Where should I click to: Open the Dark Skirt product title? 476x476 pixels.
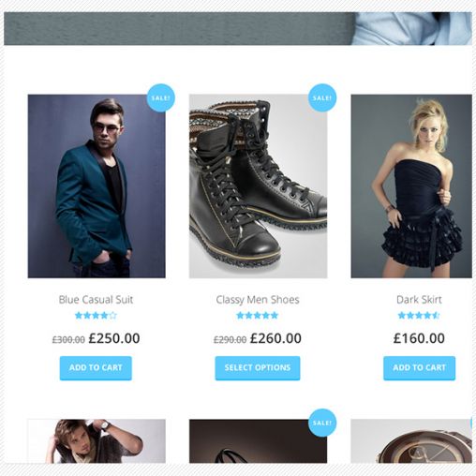[419, 300]
